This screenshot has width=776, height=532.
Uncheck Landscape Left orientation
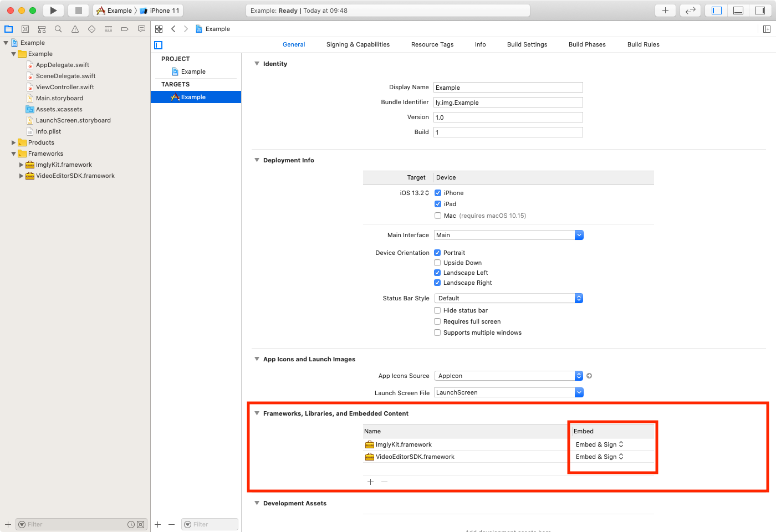(437, 273)
